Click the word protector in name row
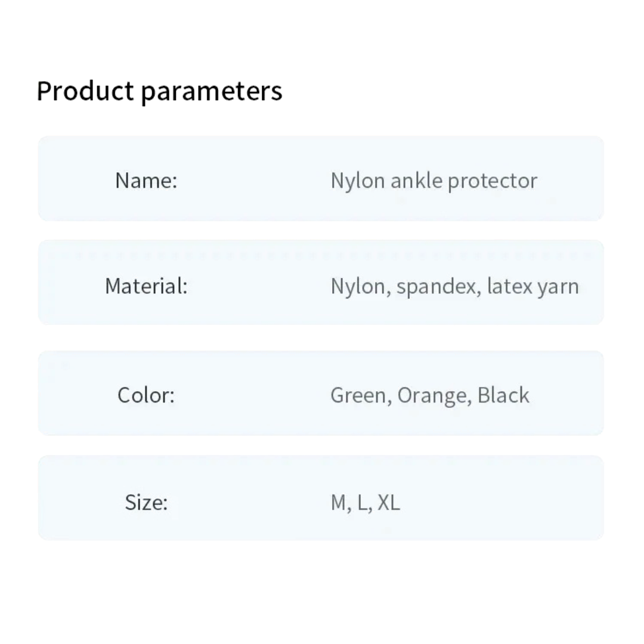The height and width of the screenshot is (644, 644). pyautogui.click(x=493, y=182)
